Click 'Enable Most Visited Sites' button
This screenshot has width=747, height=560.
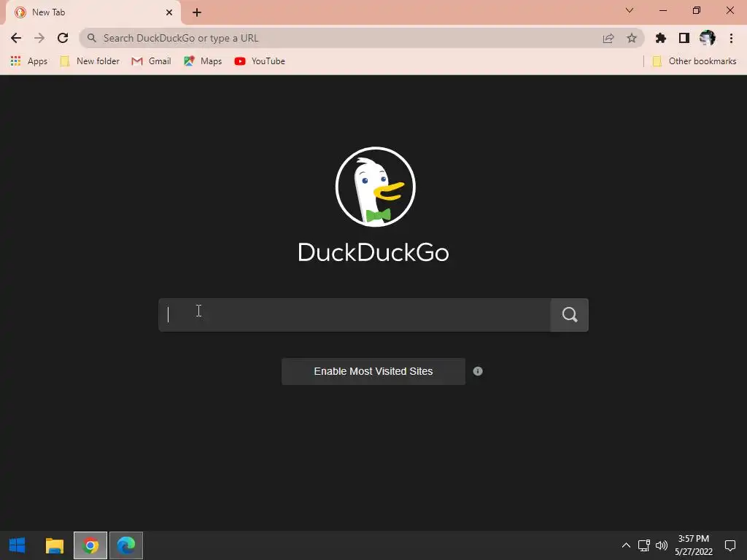pyautogui.click(x=373, y=371)
